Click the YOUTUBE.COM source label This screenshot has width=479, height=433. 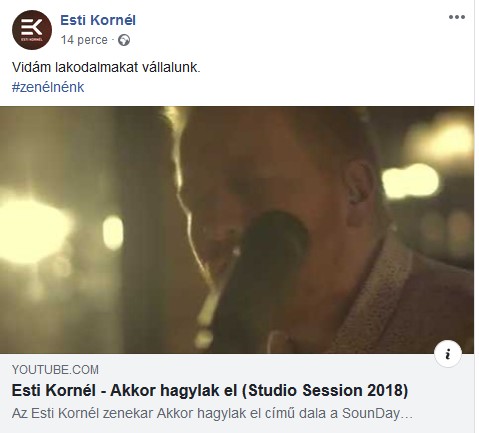point(55,370)
